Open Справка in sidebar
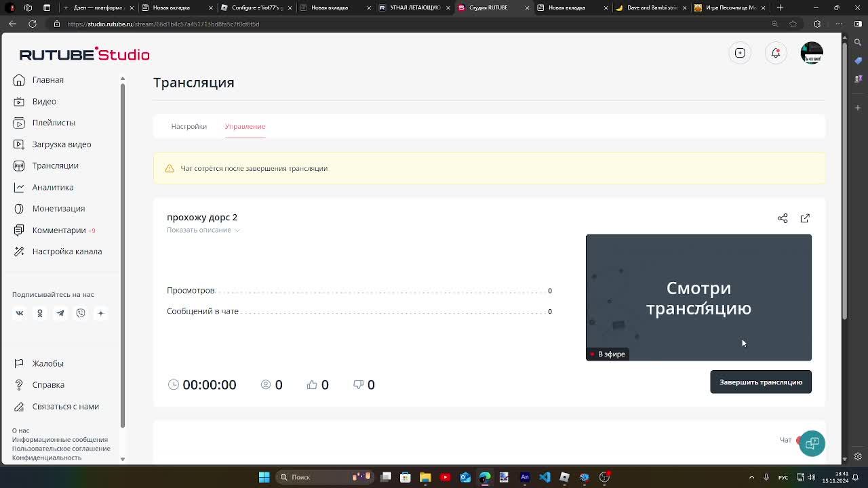The image size is (868, 488). coord(48,385)
